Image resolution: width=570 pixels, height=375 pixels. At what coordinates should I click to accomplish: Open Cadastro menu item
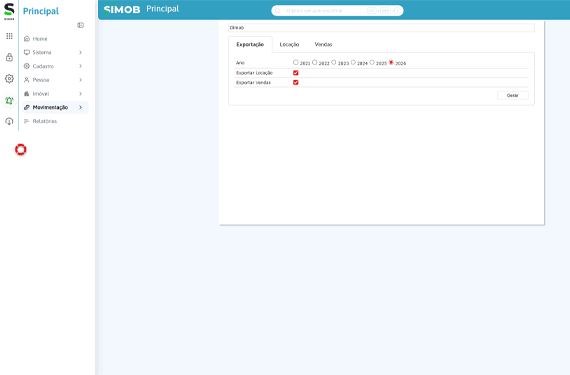(55, 66)
